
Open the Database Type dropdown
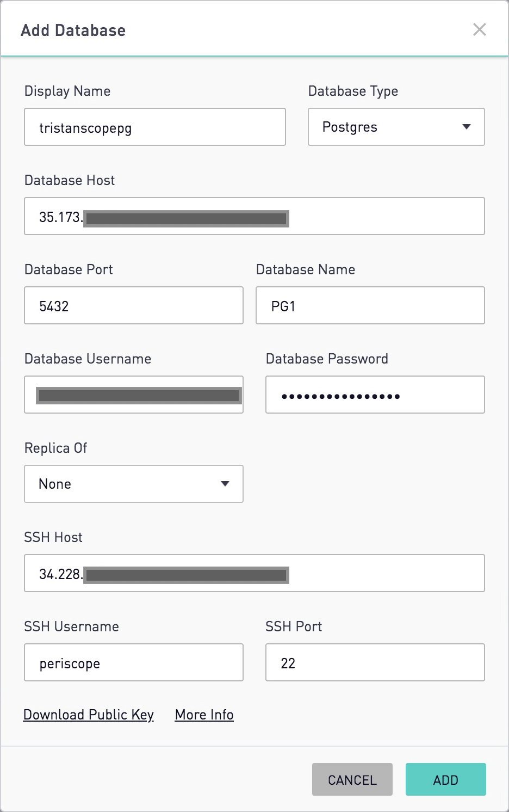click(396, 127)
